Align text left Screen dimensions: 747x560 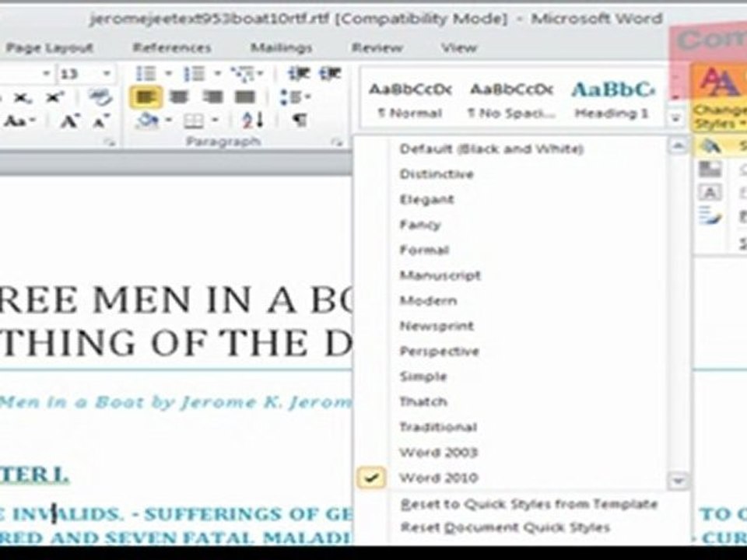pos(146,98)
